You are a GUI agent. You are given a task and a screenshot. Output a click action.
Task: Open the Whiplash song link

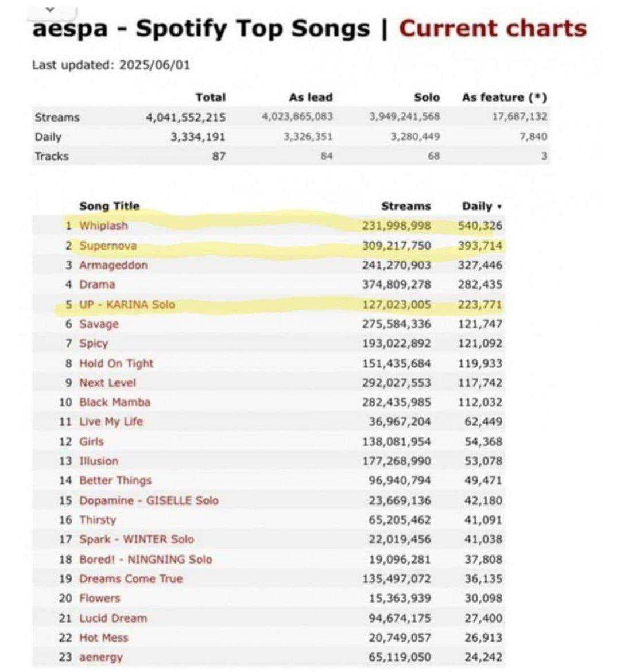click(x=103, y=226)
